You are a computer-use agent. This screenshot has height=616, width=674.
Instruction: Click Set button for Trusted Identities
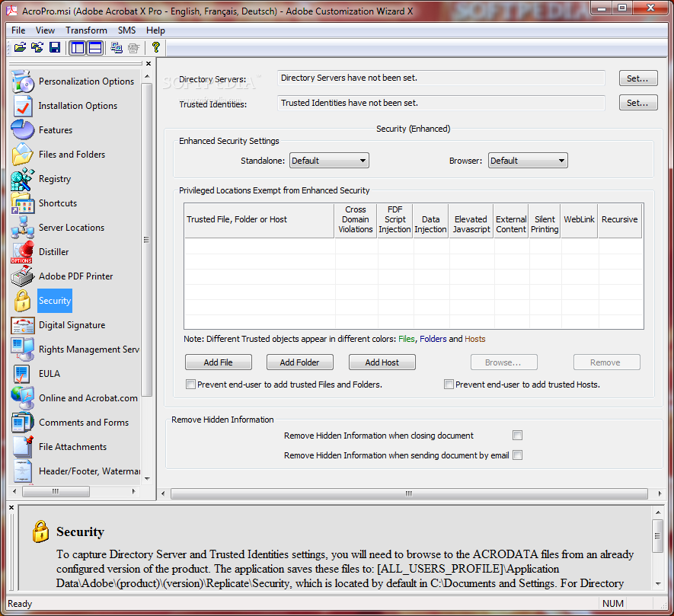pyautogui.click(x=638, y=103)
